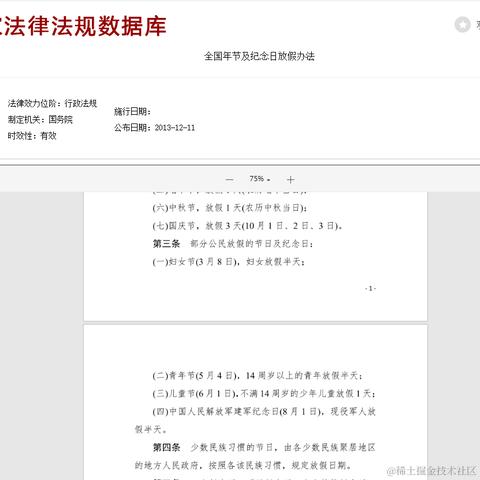
Task: Click the line about 国庆节 holiday
Action: 247,226
